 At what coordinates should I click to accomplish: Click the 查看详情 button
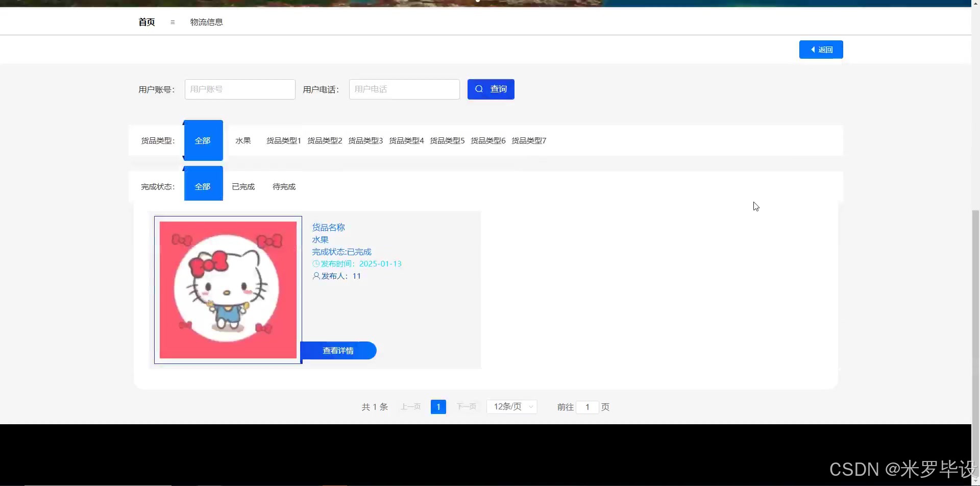(x=338, y=351)
